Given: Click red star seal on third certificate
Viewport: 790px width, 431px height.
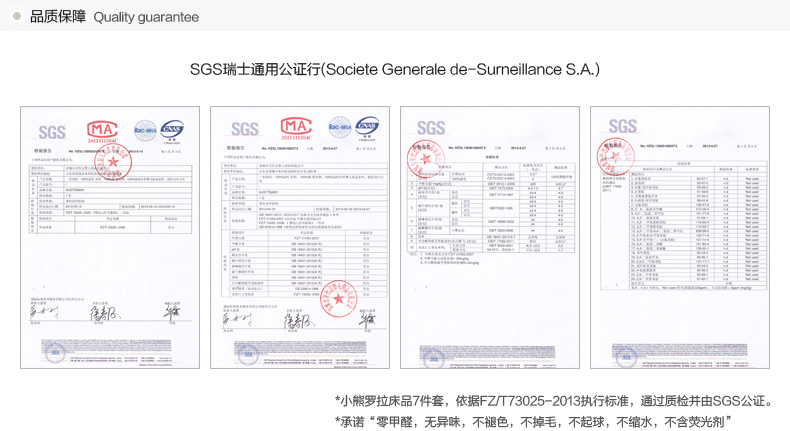Looking at the screenshot, I should [x=426, y=159].
